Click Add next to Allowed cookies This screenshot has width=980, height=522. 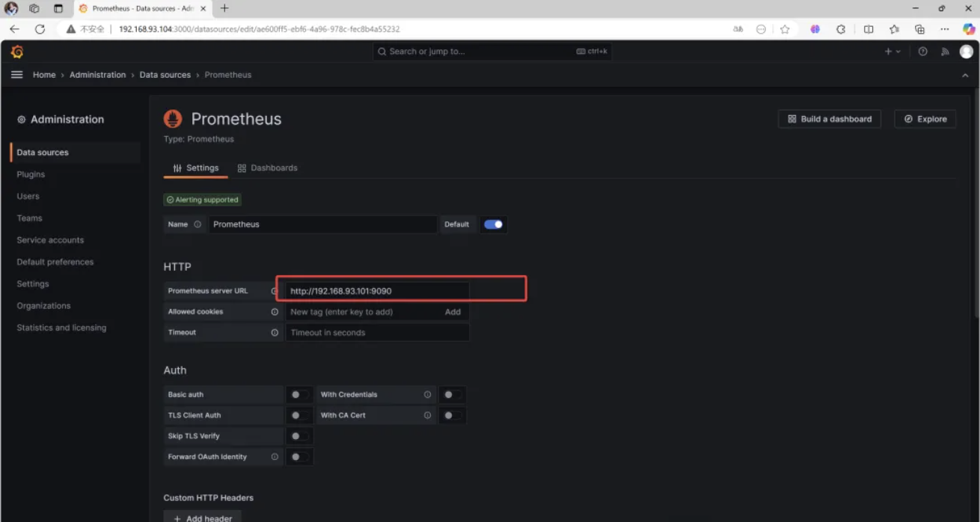[453, 312]
